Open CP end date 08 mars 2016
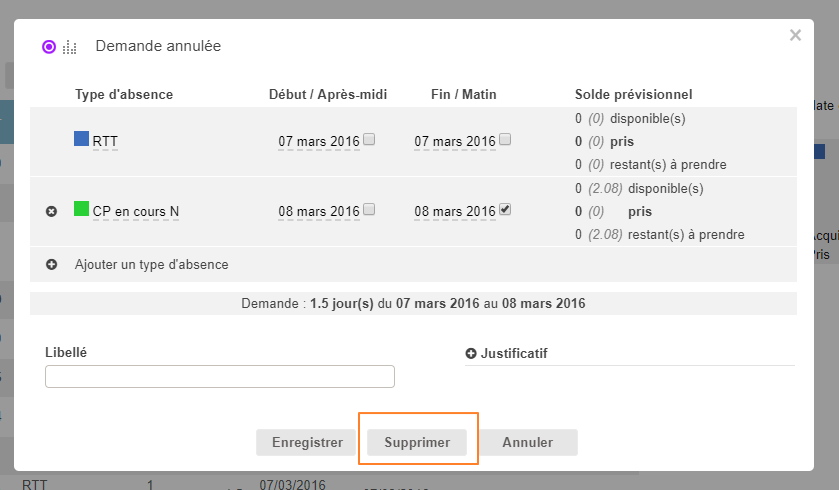Screen dimensions: 839x490 (x=455, y=212)
